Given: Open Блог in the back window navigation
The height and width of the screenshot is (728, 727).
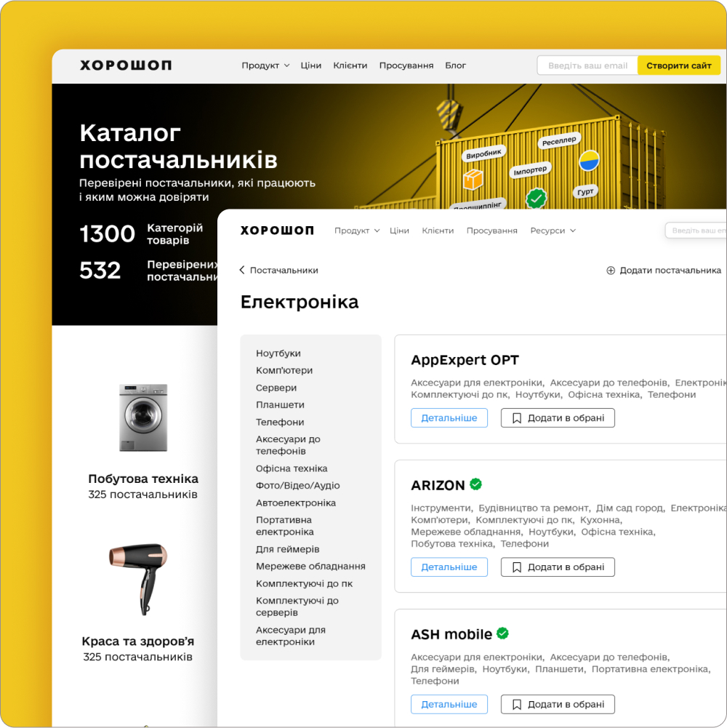Looking at the screenshot, I should point(455,65).
